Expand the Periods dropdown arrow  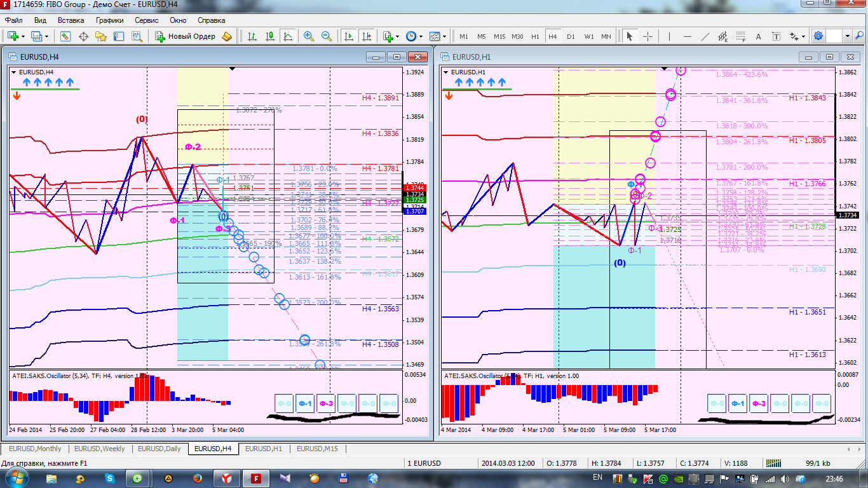421,36
